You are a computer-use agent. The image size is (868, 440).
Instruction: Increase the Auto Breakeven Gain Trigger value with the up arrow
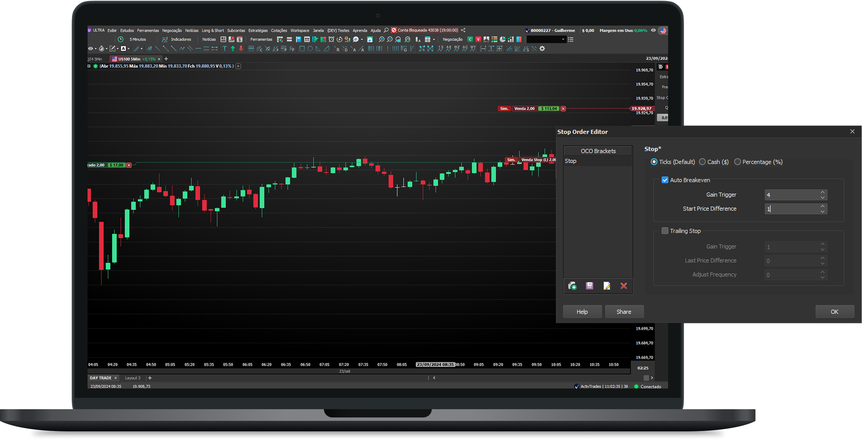[x=823, y=192]
